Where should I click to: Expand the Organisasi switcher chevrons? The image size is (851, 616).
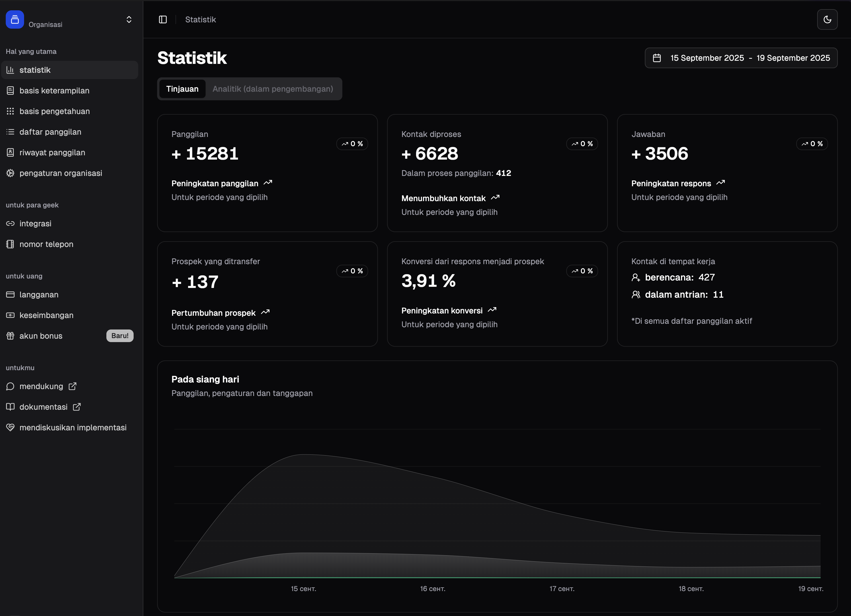point(129,19)
